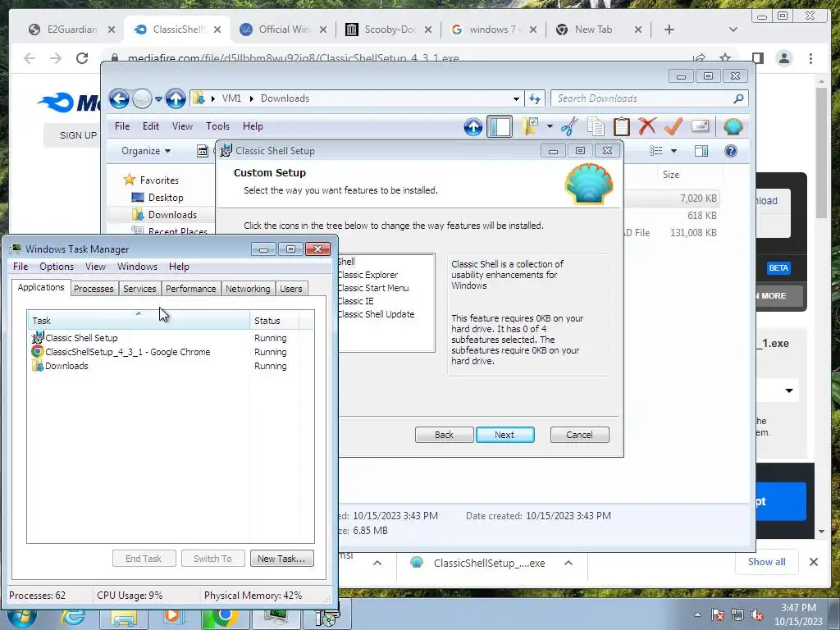Viewport: 840px width, 630px height.
Task: Click the refresh arrows next to address bar
Action: tap(535, 98)
